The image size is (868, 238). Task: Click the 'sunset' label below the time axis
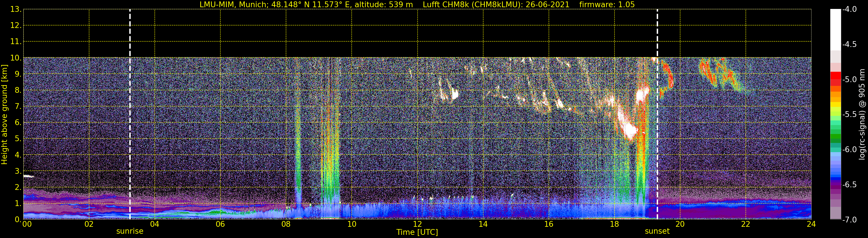[x=657, y=231]
